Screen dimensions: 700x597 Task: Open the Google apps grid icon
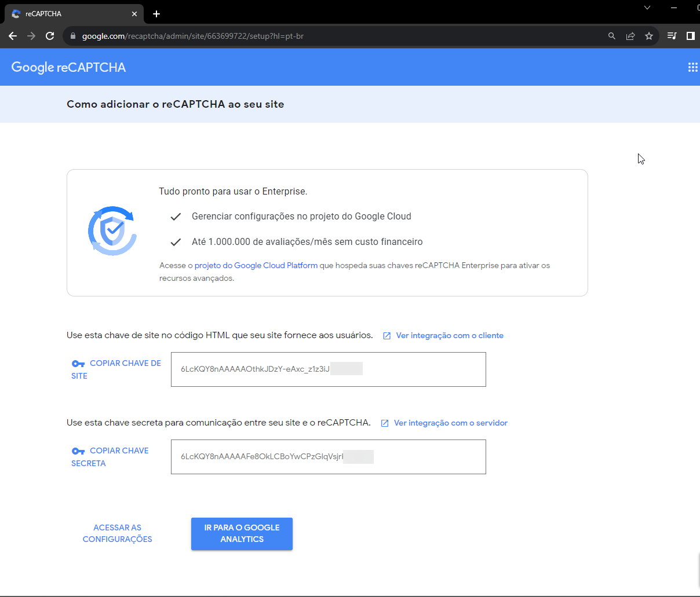pos(693,67)
